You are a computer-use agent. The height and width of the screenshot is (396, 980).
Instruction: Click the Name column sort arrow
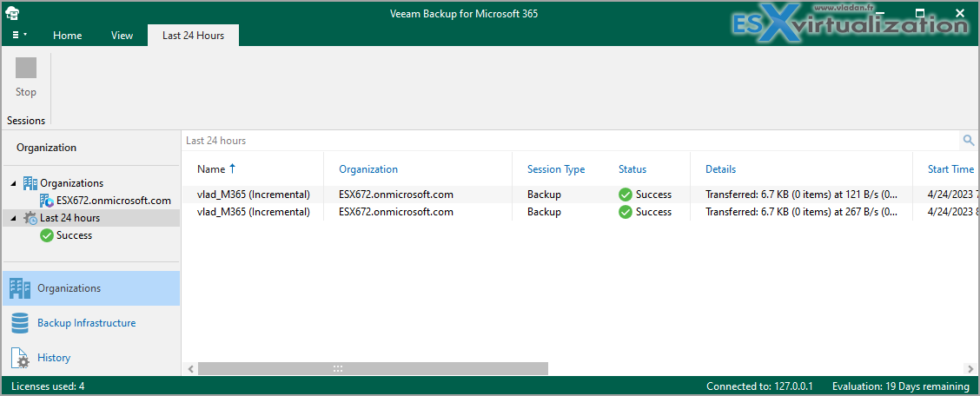click(233, 168)
